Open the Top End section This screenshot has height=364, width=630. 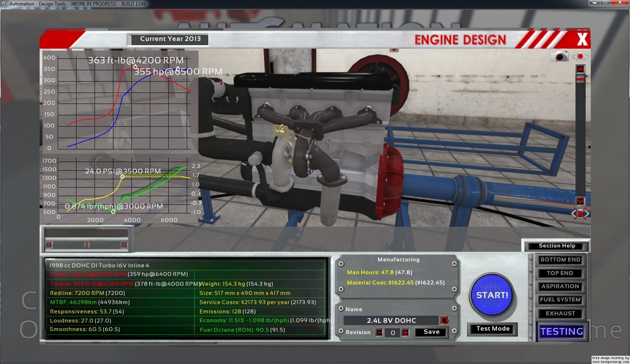click(560, 273)
